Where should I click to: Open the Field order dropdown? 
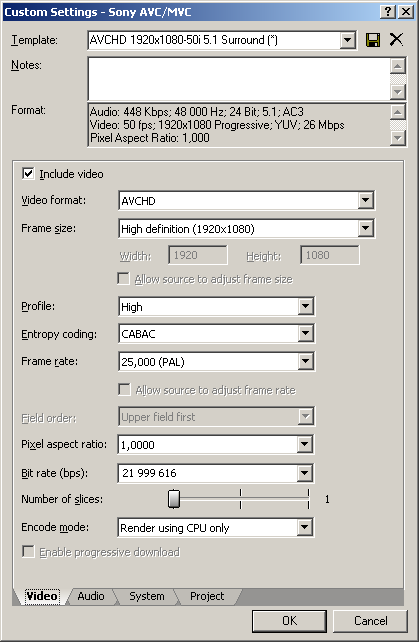click(x=306, y=417)
